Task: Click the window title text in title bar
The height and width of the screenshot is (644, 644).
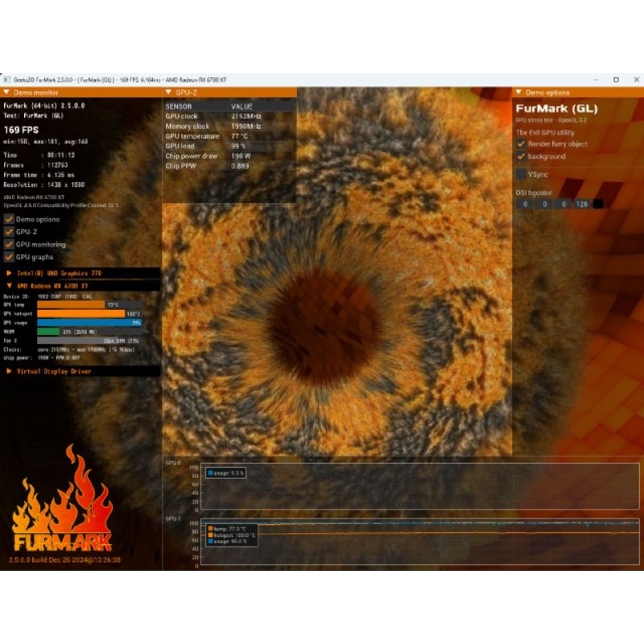Action: point(120,80)
